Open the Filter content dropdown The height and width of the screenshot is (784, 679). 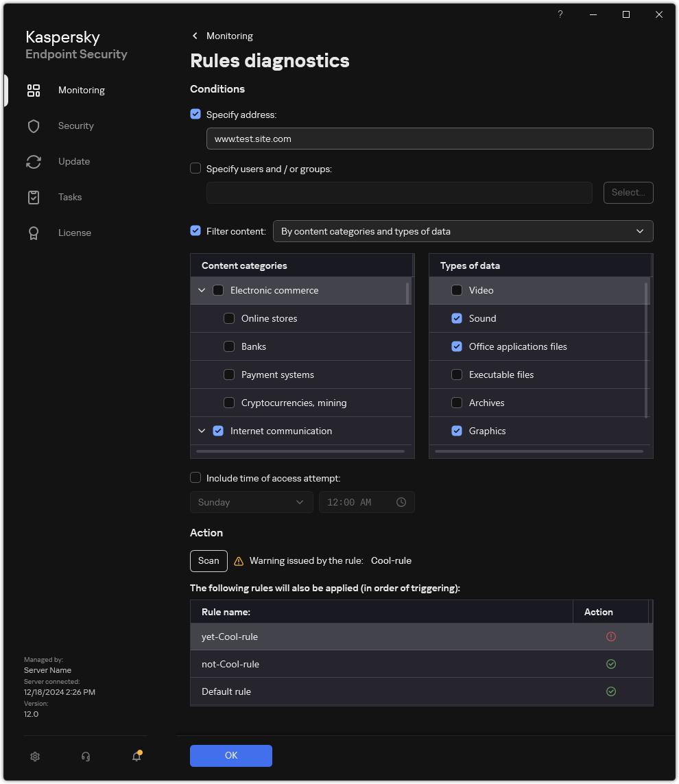coord(462,231)
